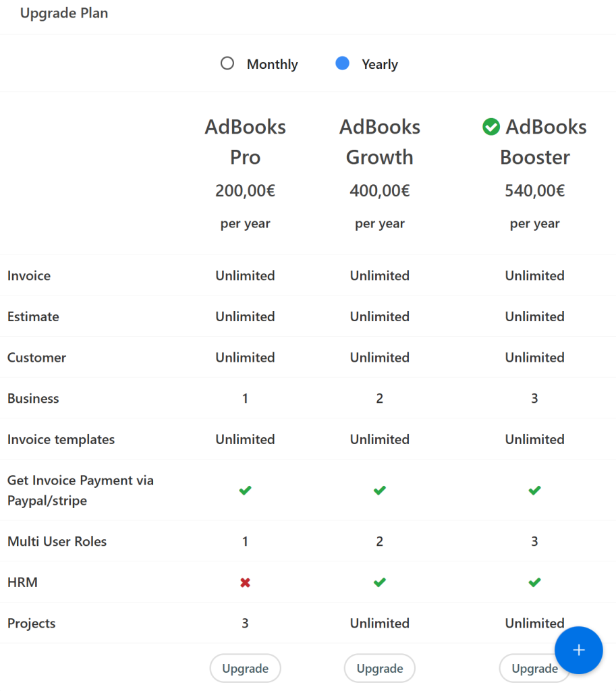Click the AdBooks Pro plan title
Image resolution: width=616 pixels, height=691 pixels.
coord(245,142)
